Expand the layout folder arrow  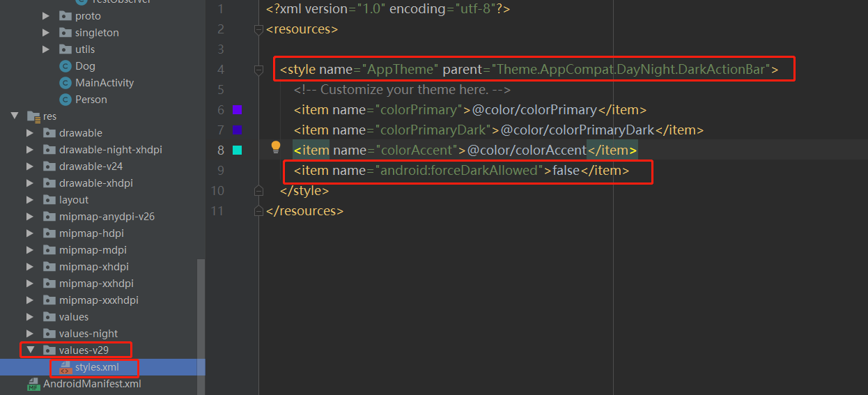[x=29, y=200]
